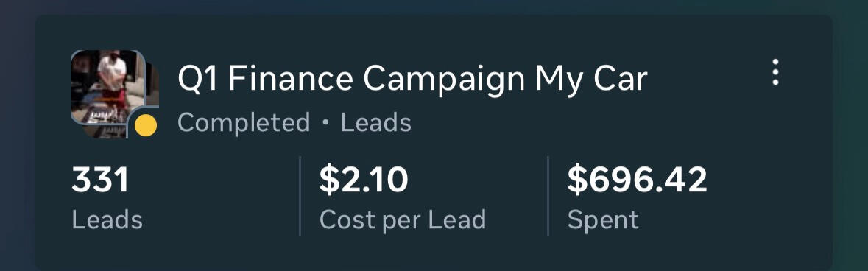Click the 331 leads count
The width and height of the screenshot is (868, 271).
[100, 180]
